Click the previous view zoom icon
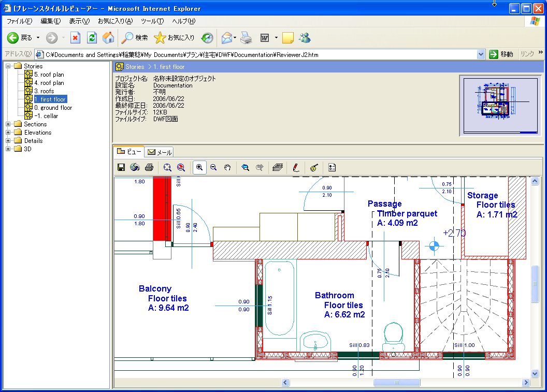This screenshot has width=547, height=392. point(246,167)
